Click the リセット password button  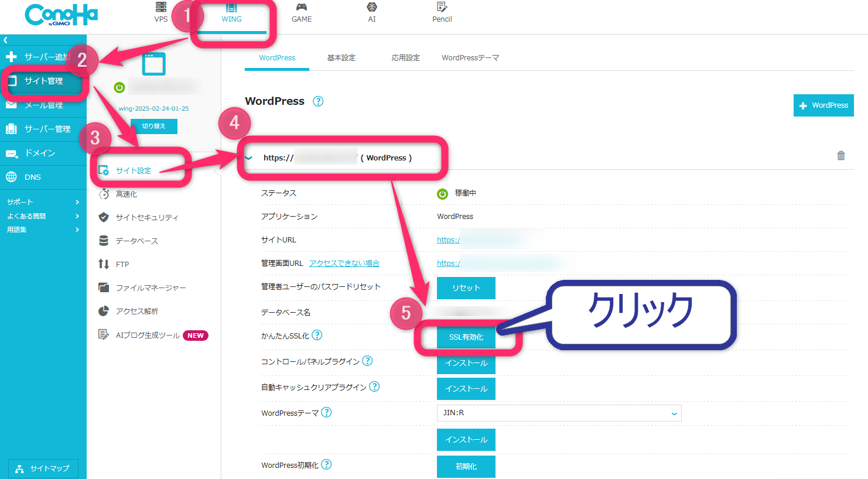pyautogui.click(x=466, y=288)
